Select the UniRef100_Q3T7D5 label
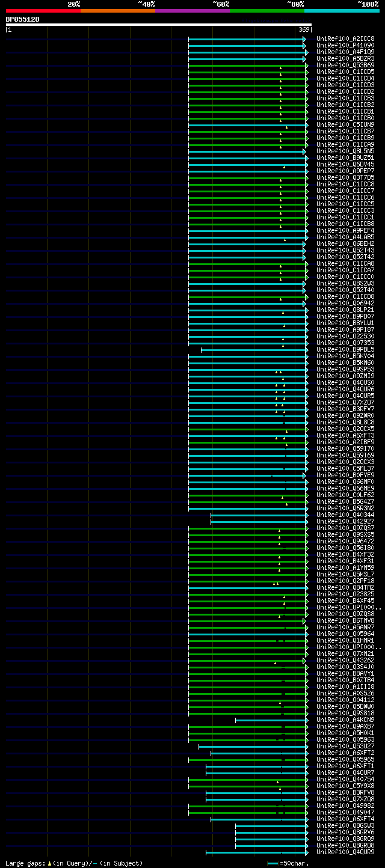Viewport: 385px width, 868px height. tap(345, 177)
